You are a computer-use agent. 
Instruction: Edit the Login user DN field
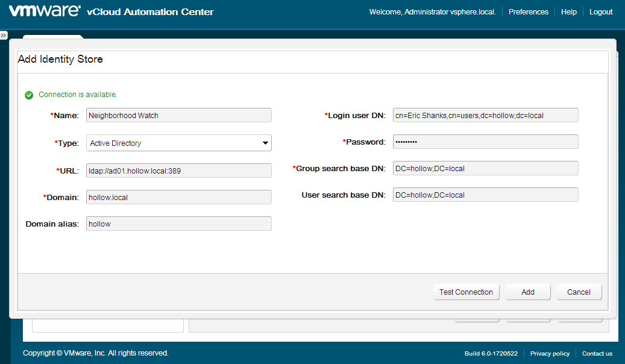(485, 115)
